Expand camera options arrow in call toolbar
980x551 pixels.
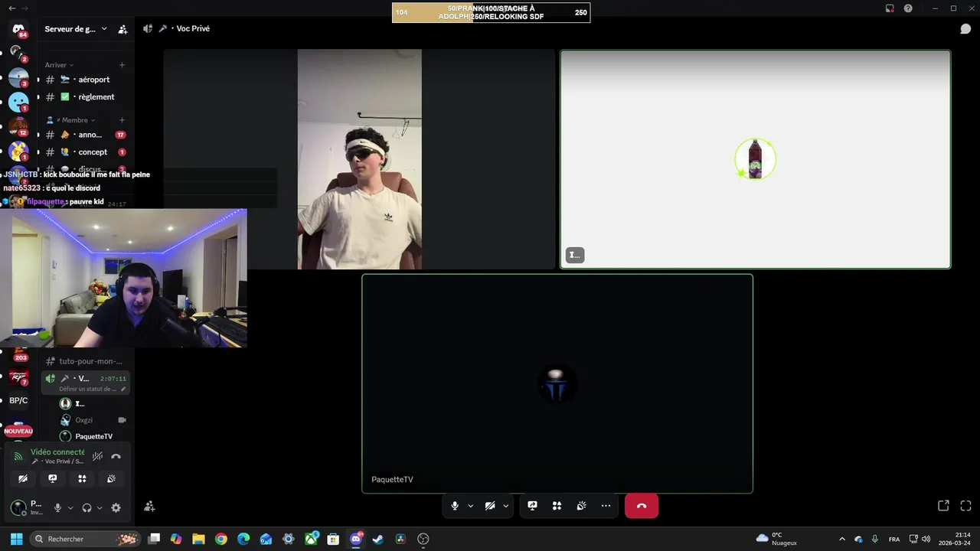[x=505, y=506]
